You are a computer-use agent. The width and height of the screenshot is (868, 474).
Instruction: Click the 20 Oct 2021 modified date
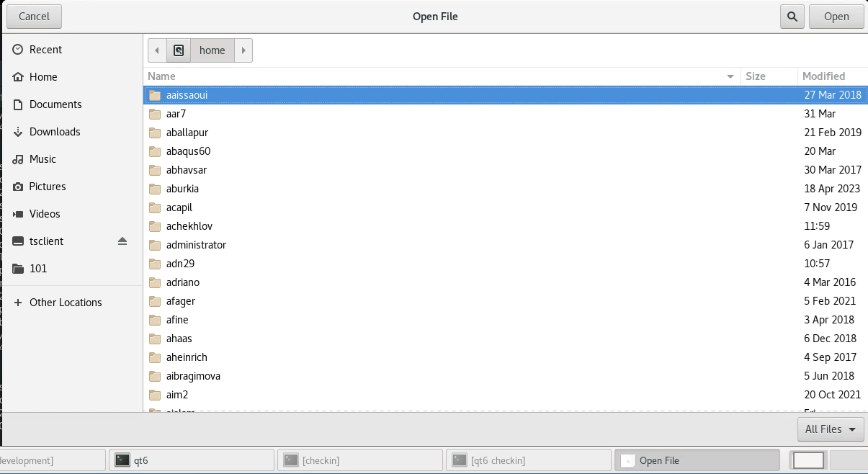[x=833, y=395]
